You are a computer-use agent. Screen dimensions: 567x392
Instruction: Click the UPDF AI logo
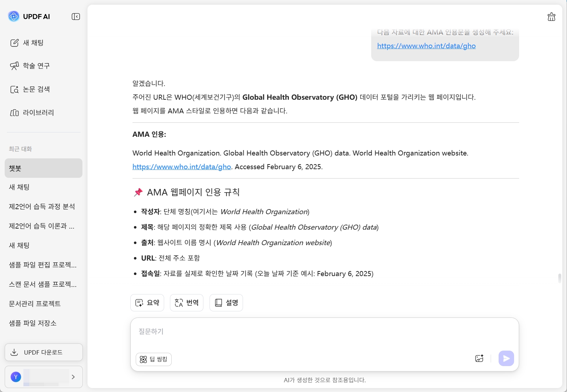[x=14, y=16]
